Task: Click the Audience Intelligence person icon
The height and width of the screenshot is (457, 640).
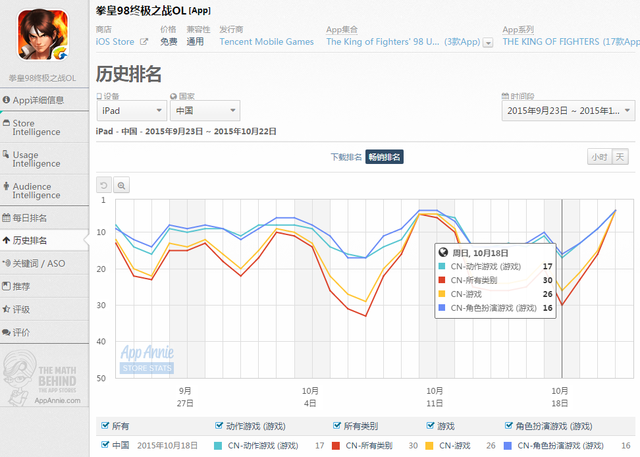Action: click(x=6, y=186)
